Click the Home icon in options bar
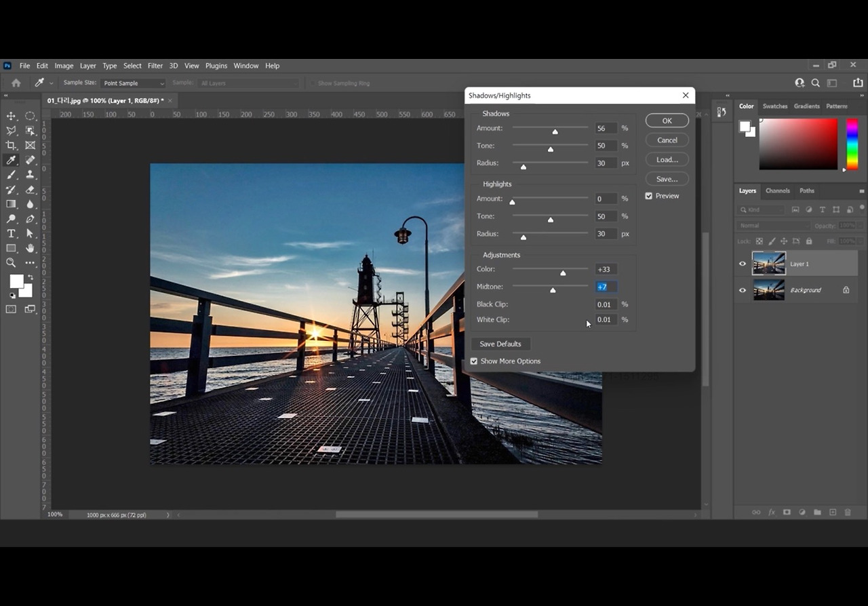 coord(16,83)
